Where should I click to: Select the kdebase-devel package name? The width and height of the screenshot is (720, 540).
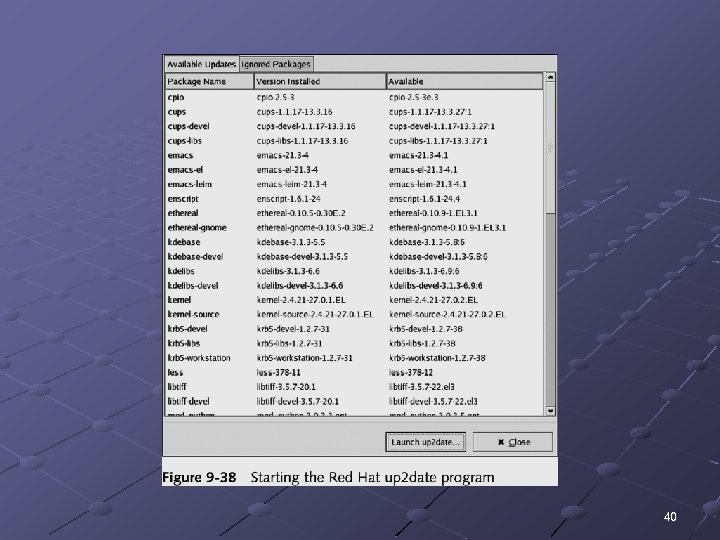tap(195, 257)
